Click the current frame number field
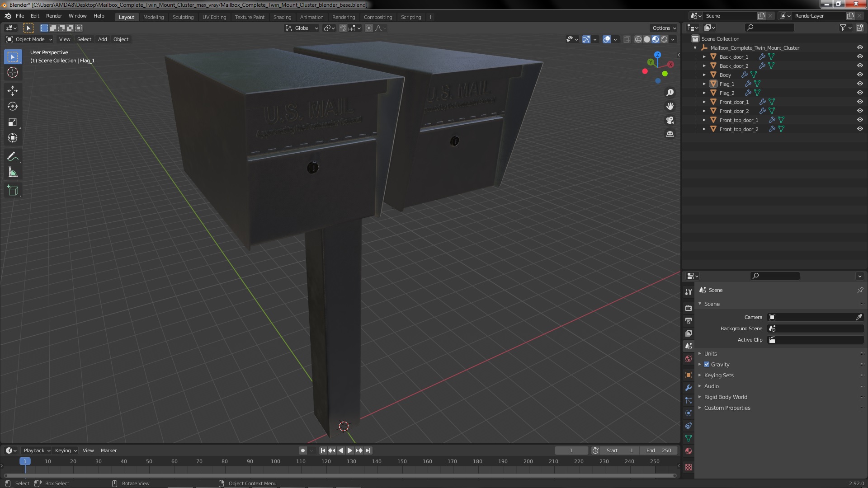The image size is (868, 488). (571, 450)
